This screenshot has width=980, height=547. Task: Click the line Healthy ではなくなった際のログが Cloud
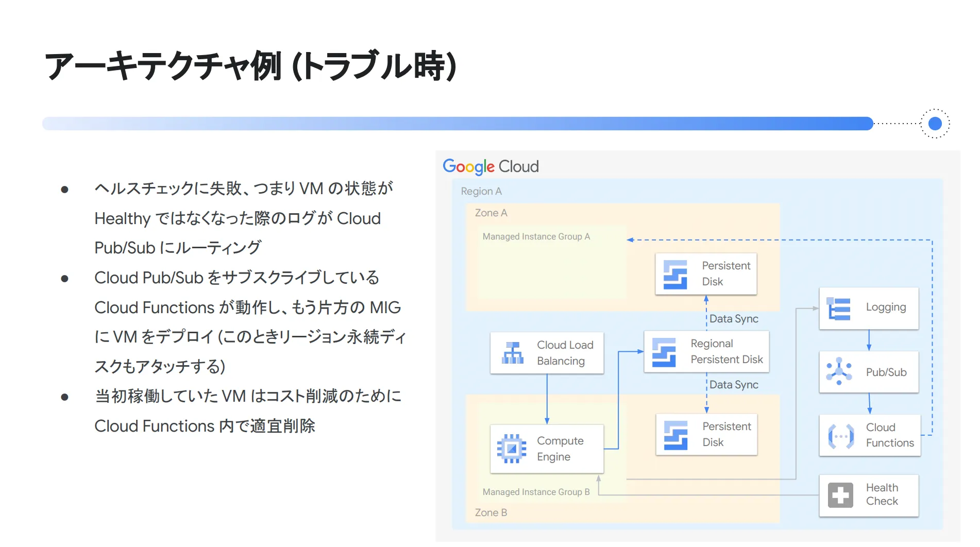238,218
